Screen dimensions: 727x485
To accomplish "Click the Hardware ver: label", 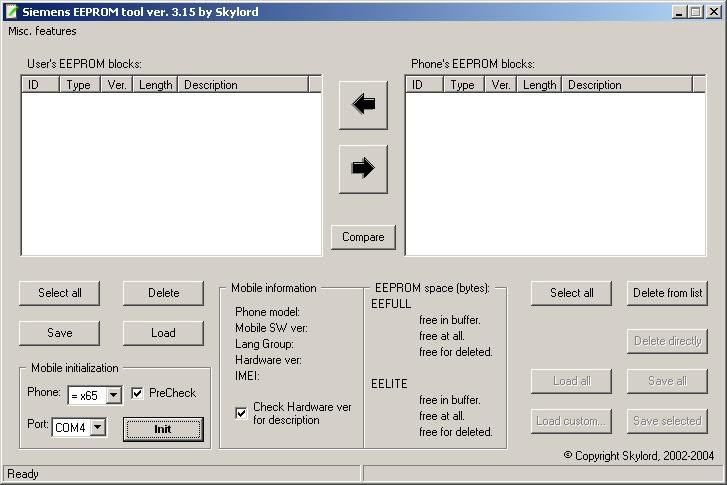I will click(x=268, y=360).
